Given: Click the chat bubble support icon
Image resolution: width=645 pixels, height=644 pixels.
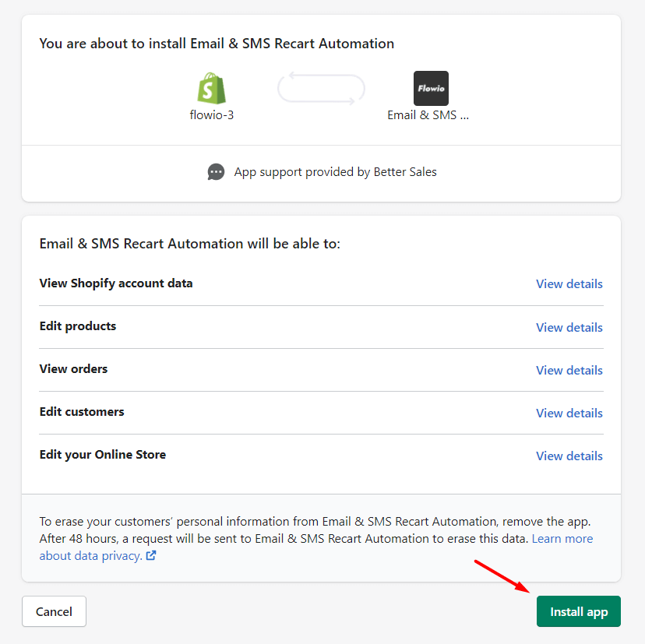Looking at the screenshot, I should click(x=216, y=172).
